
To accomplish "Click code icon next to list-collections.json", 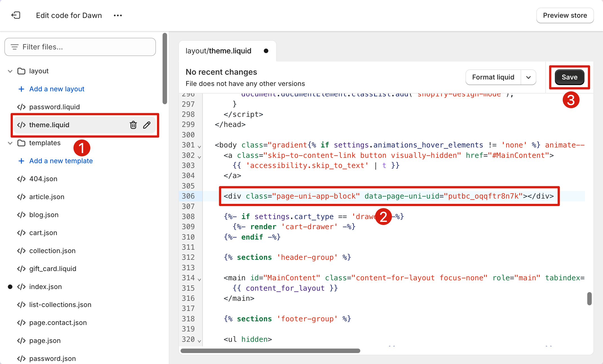I will pos(21,305).
